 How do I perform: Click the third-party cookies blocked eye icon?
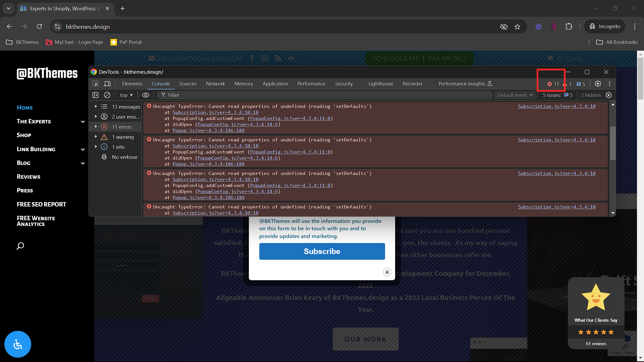tap(504, 26)
